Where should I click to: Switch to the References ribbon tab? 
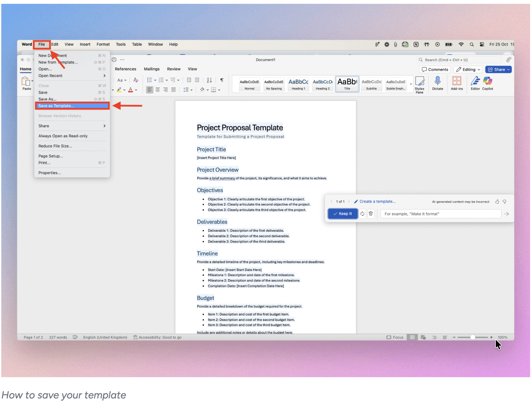pyautogui.click(x=126, y=69)
